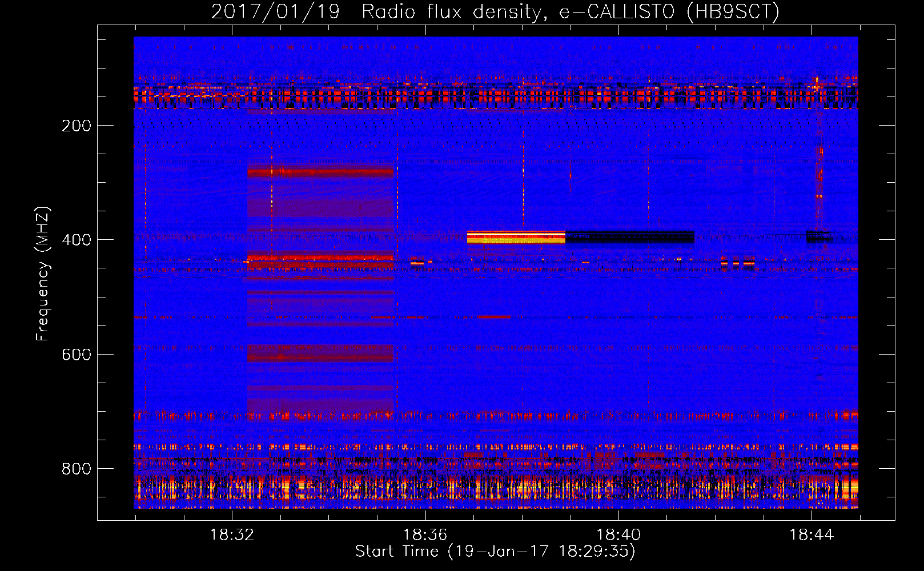Click the 400 frequency tick label

click(x=77, y=240)
